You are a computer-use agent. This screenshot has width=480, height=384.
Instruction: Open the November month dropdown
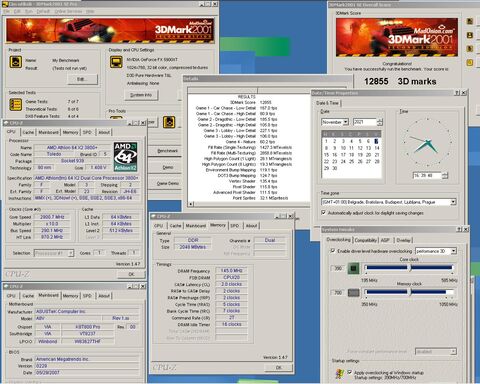pos(346,122)
